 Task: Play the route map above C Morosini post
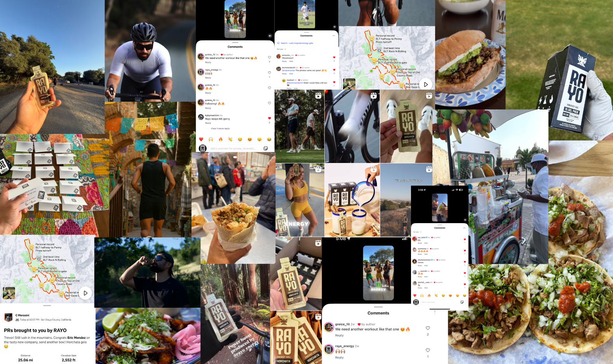[85, 293]
